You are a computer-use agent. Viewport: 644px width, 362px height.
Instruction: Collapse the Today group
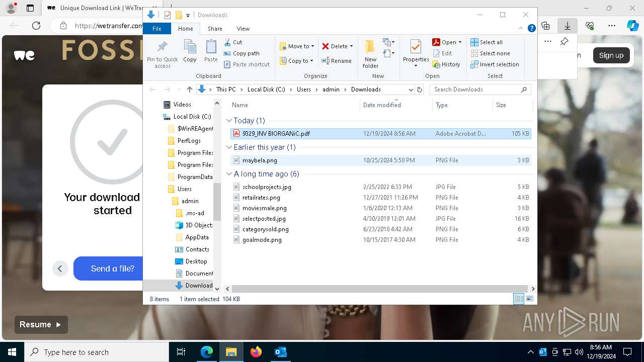(229, 121)
